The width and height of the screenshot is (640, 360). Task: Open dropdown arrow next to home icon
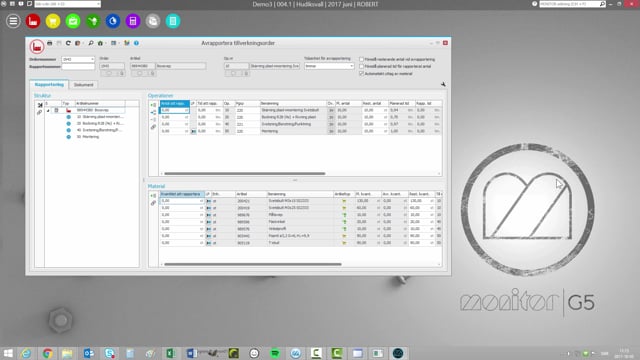[x=105, y=43]
